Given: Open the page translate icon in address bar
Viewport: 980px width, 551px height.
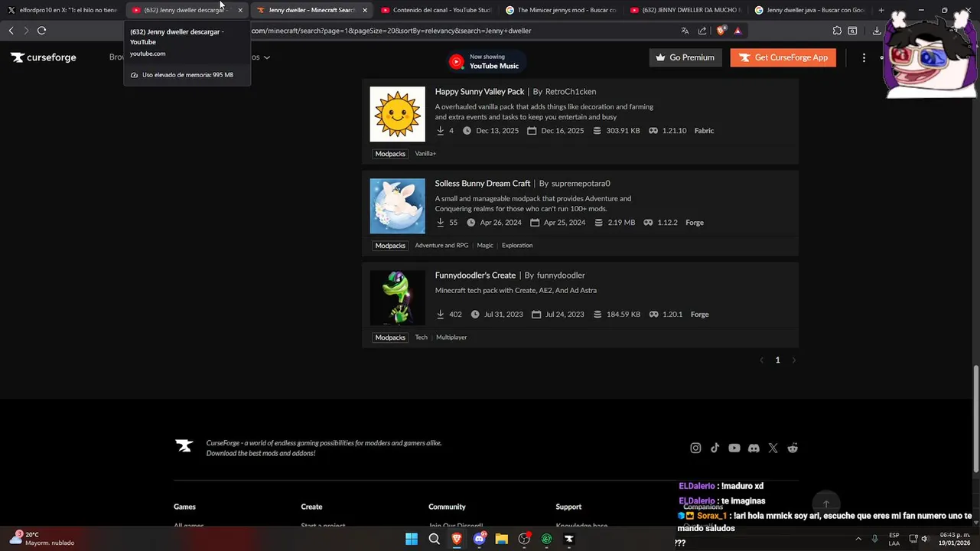Looking at the screenshot, I should pyautogui.click(x=685, y=31).
